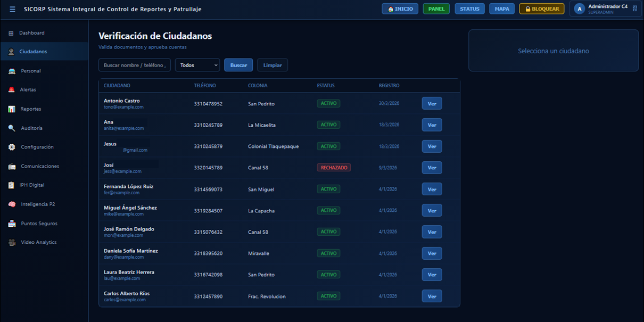
Task: Click the Alertas siren icon
Action: [x=12, y=90]
